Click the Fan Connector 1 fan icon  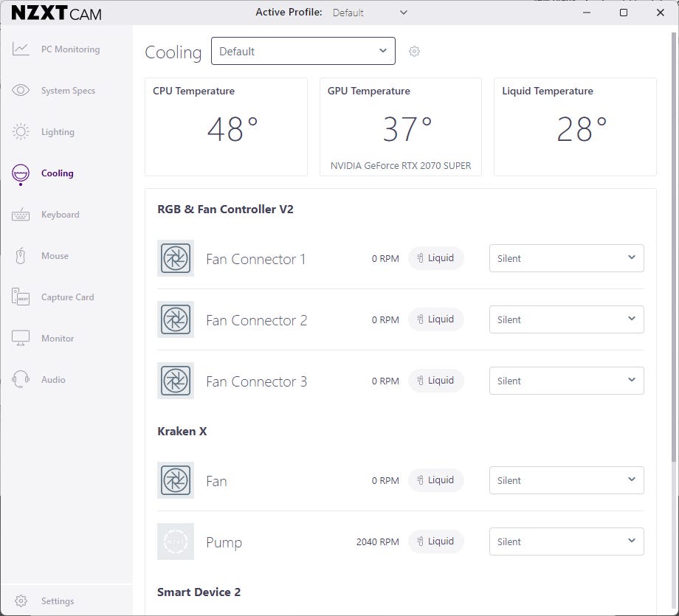tap(176, 258)
